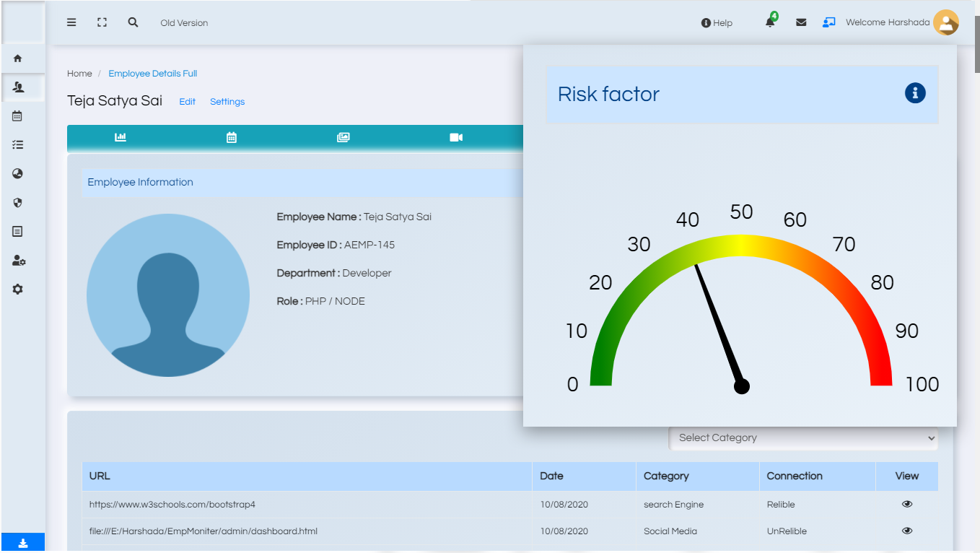The image size is (980, 553).
Task: Show details for the dashboard.html row
Action: coord(906,531)
